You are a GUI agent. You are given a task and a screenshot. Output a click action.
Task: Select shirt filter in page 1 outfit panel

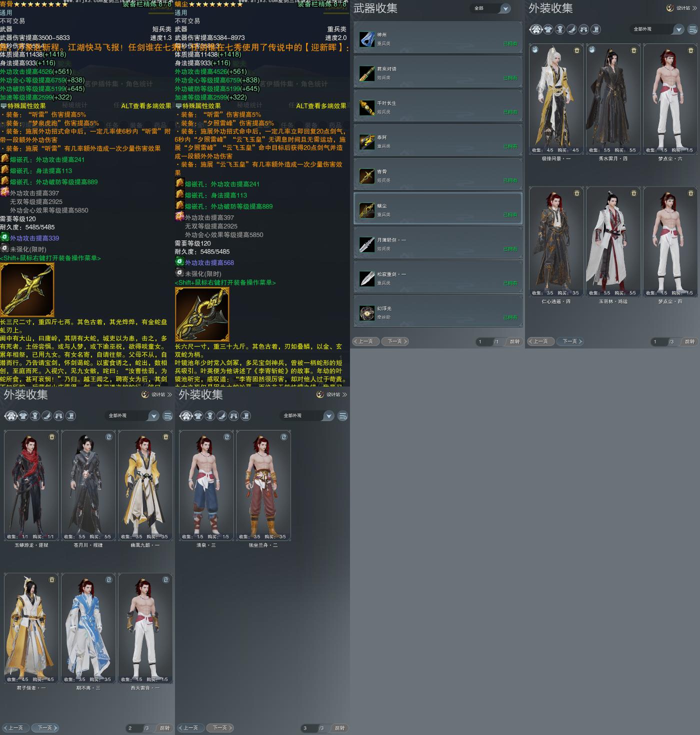548,29
